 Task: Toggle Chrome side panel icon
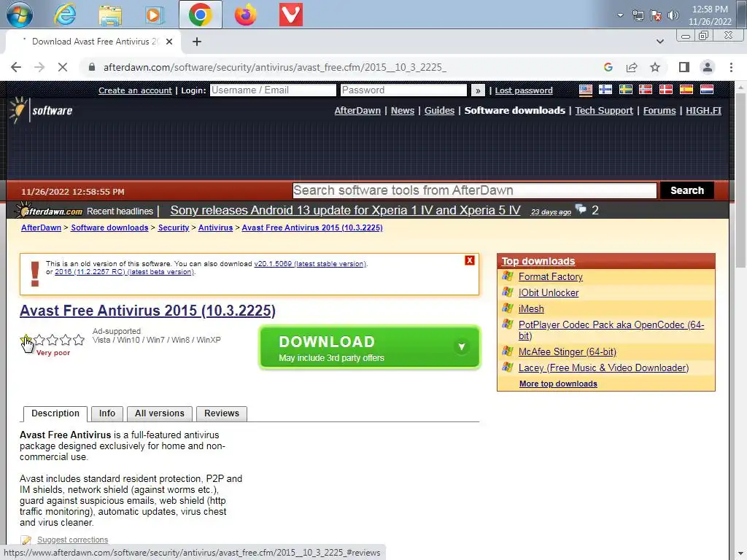pos(684,67)
